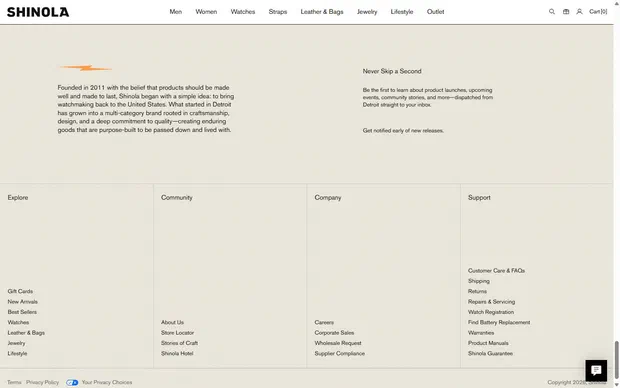The width and height of the screenshot is (620, 388).
Task: Open Best Sellers footer link
Action: 22,312
